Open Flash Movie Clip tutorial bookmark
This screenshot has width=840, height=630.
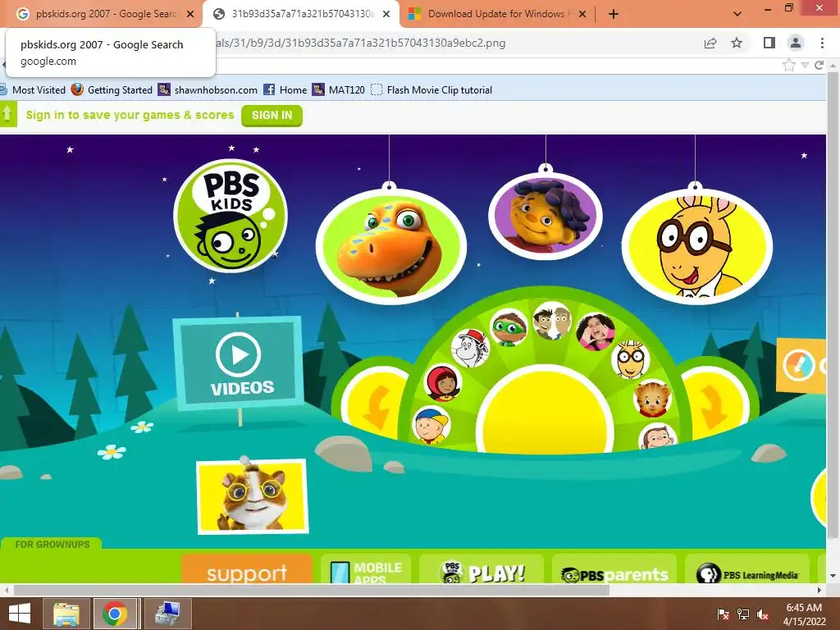coord(431,90)
